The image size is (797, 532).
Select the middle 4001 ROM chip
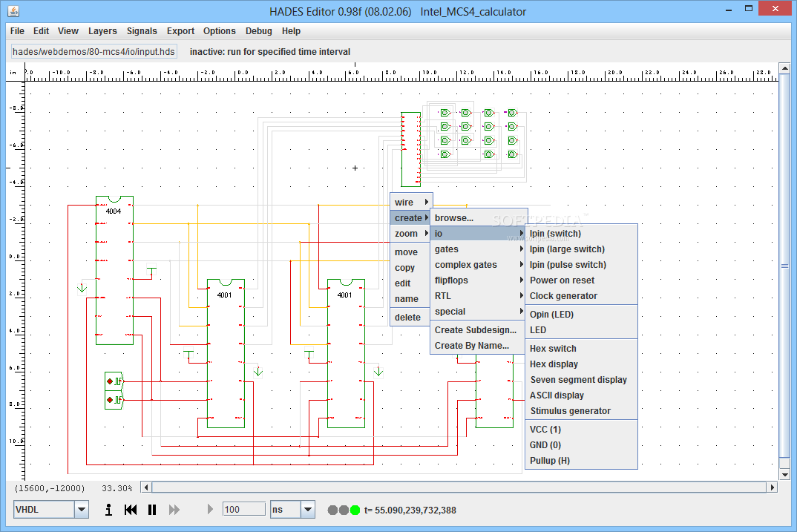tap(346, 353)
